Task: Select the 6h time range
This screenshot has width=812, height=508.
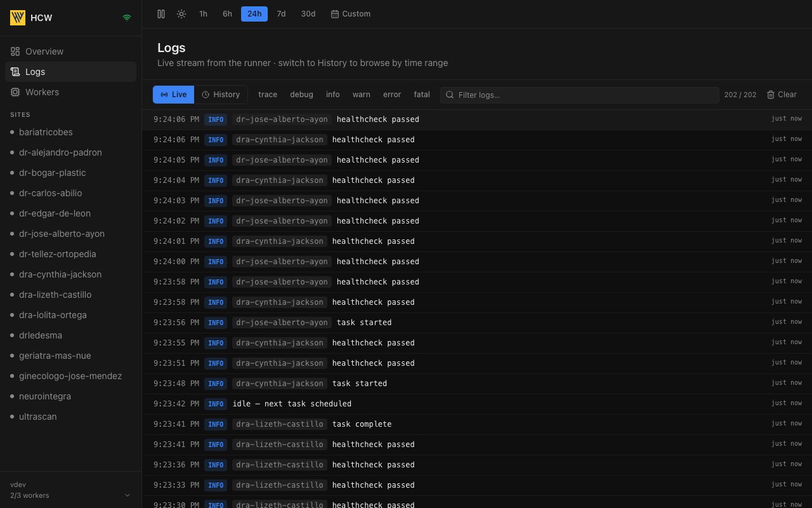Action: click(227, 14)
